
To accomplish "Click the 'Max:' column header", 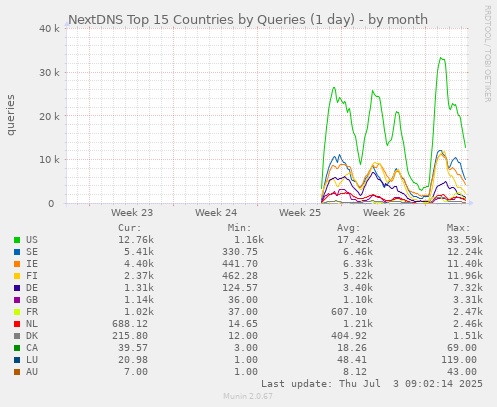I will tap(458, 228).
